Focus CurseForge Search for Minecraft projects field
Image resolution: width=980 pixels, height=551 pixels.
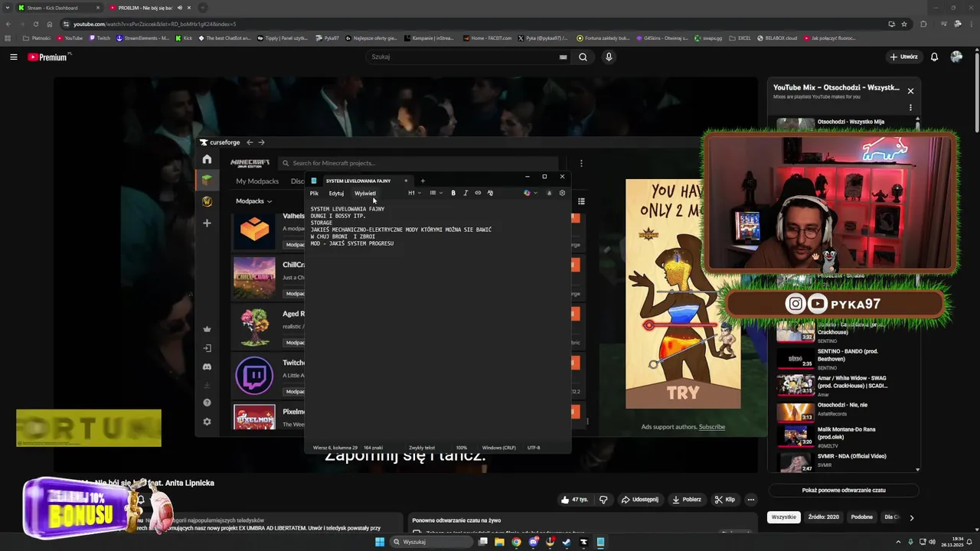pyautogui.click(x=418, y=163)
